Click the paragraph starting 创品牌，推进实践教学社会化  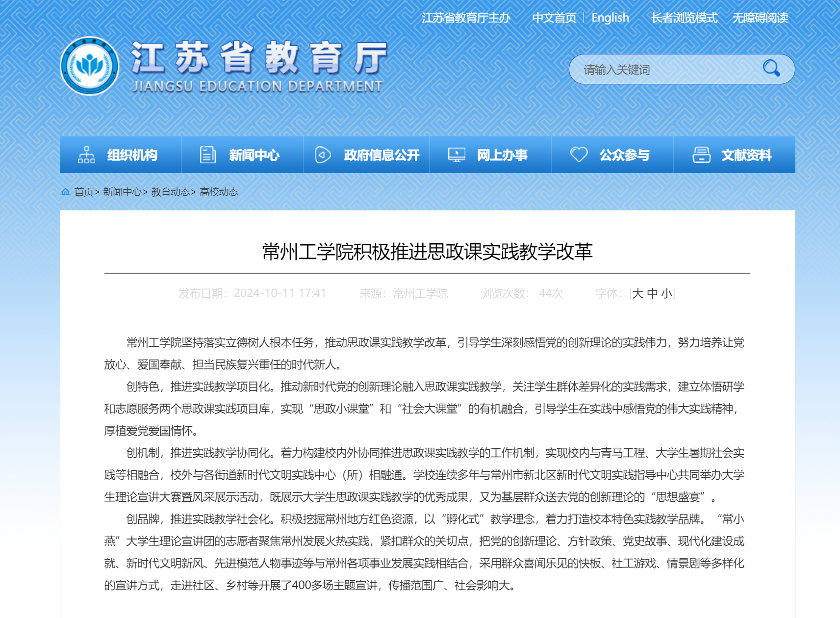tap(424, 552)
